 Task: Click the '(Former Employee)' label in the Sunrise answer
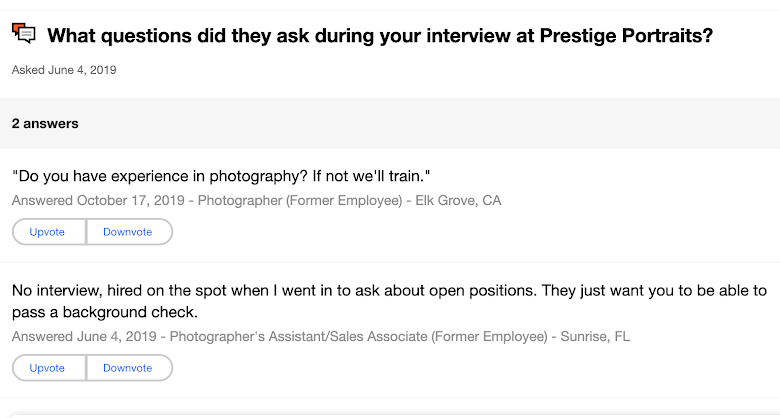tap(492, 336)
